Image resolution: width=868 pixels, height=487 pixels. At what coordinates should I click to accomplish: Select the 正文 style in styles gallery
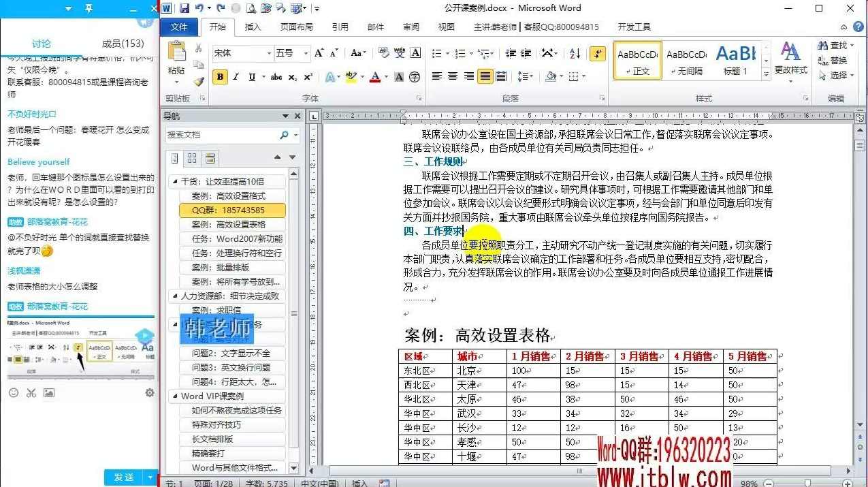click(637, 60)
